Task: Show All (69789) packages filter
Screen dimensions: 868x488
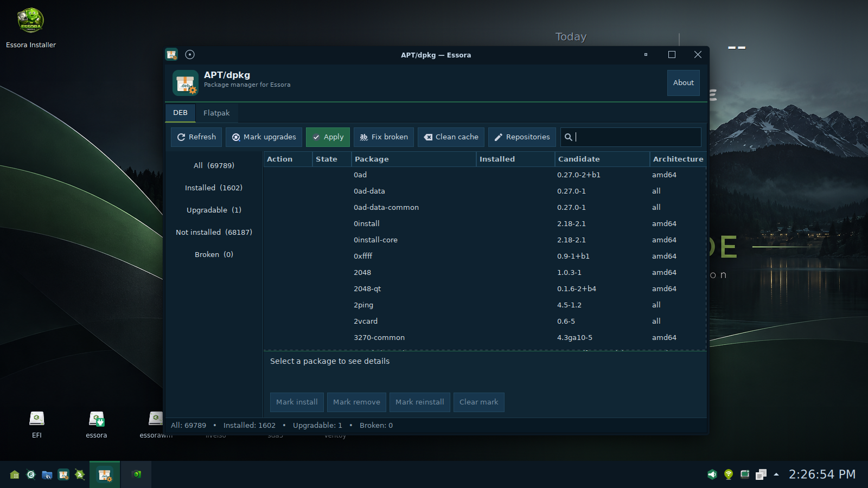Action: tap(214, 165)
